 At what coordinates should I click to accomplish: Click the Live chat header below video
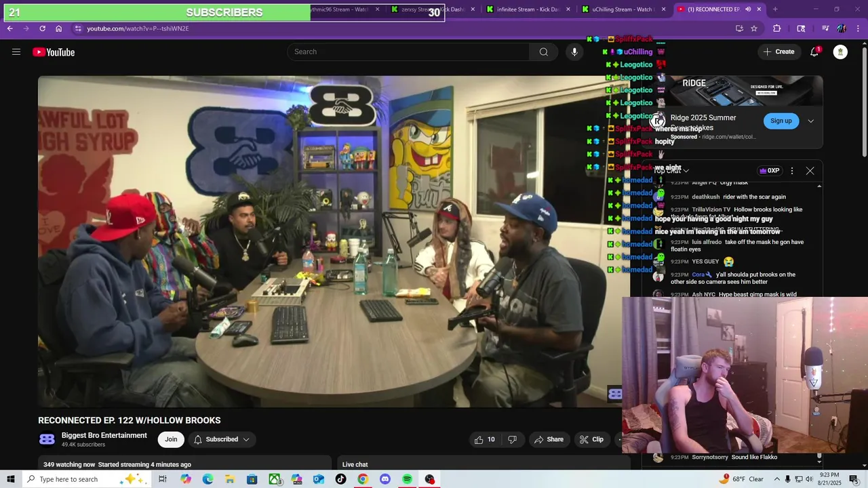[x=355, y=465]
